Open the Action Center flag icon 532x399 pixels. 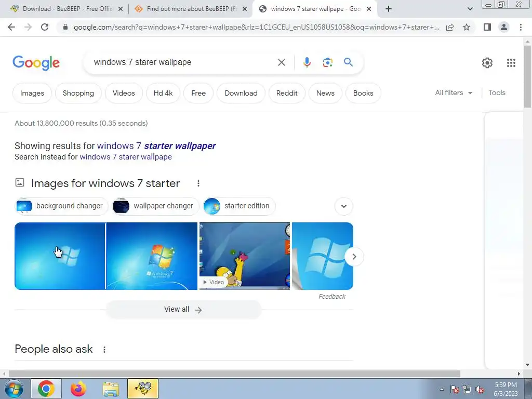pos(454,390)
